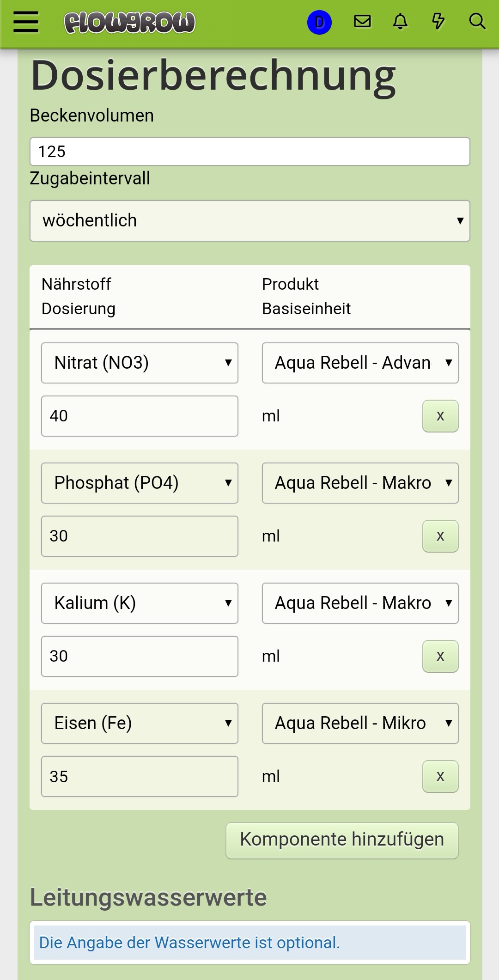Focus the Nitrat dosage field with 40
Viewport: 499px width, 980px height.
pos(140,416)
